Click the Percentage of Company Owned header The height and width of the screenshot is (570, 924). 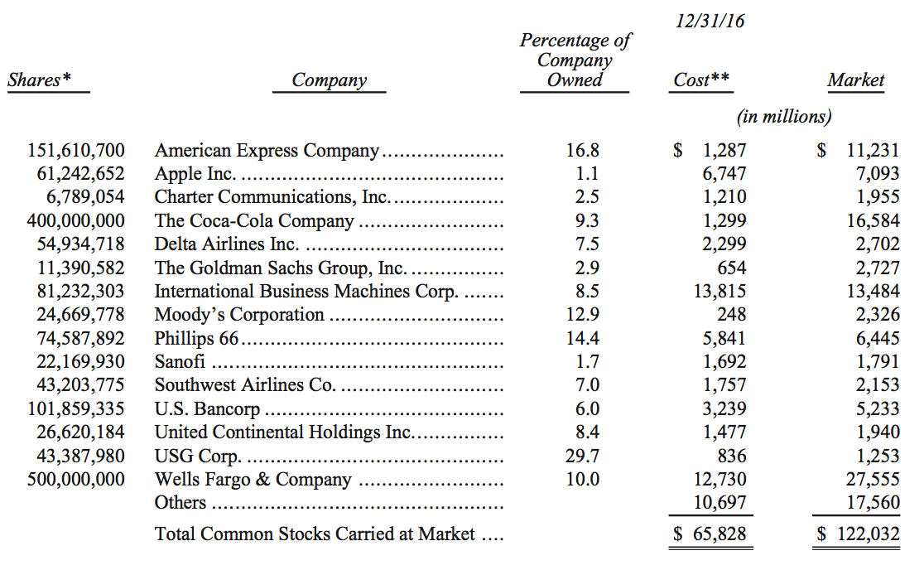[x=575, y=60]
